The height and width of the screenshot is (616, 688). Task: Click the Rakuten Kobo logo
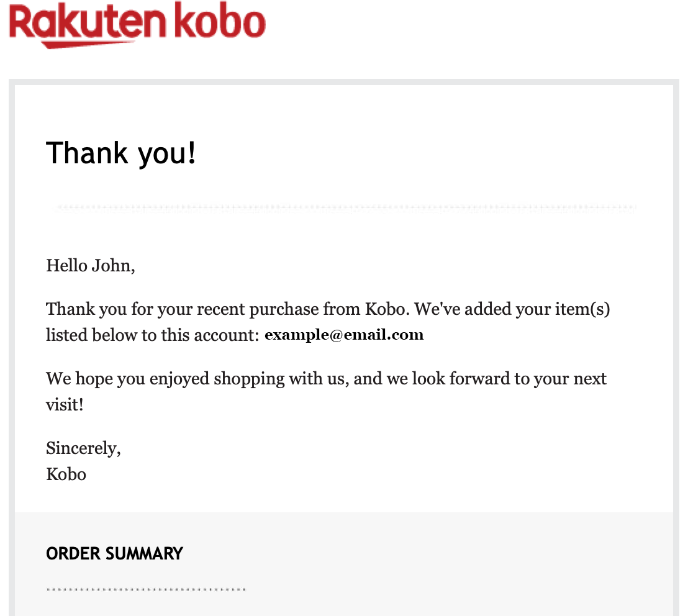point(137,25)
